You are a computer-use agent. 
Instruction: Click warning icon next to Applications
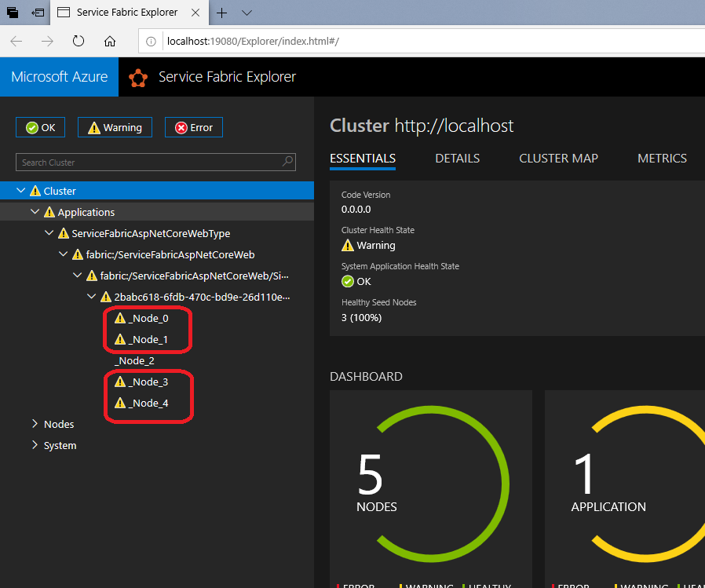point(49,212)
